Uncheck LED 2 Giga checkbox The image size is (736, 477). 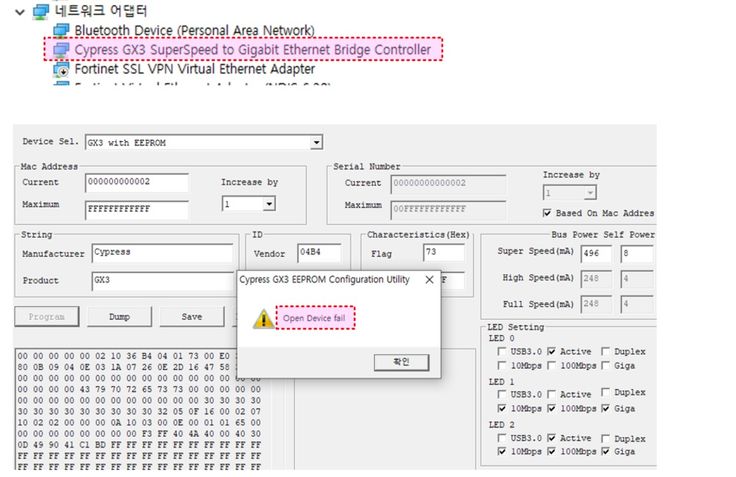pyautogui.click(x=606, y=452)
